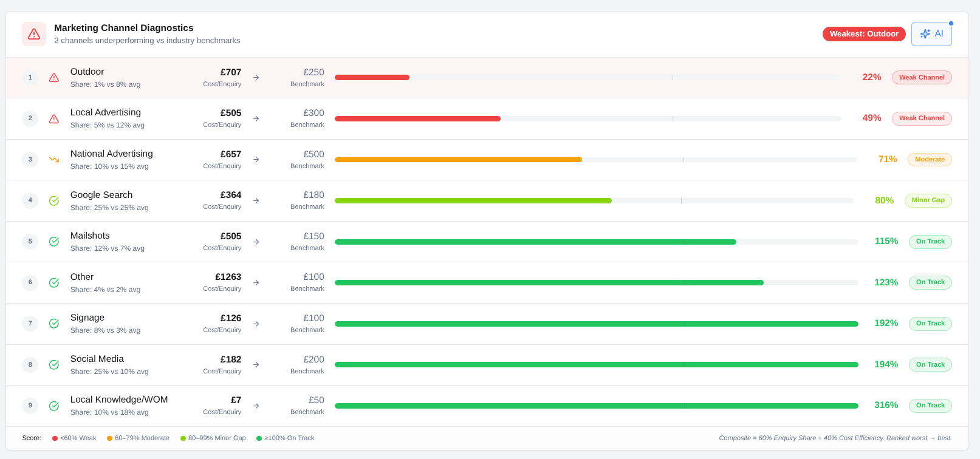The height and width of the screenshot is (459, 980).
Task: Click the Local Knowledge/WOM channel name
Action: coord(119,399)
